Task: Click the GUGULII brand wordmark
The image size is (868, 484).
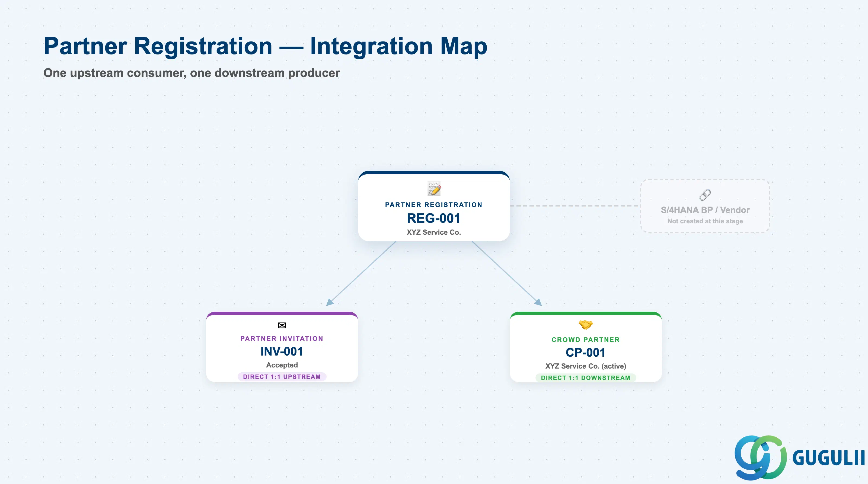Action: (x=829, y=458)
